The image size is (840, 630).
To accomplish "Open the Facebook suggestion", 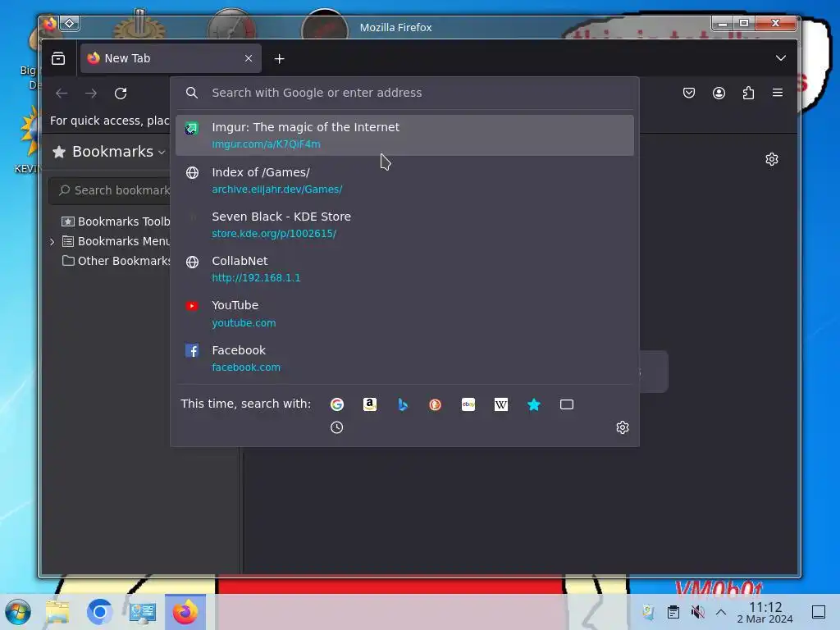I will coord(404,358).
